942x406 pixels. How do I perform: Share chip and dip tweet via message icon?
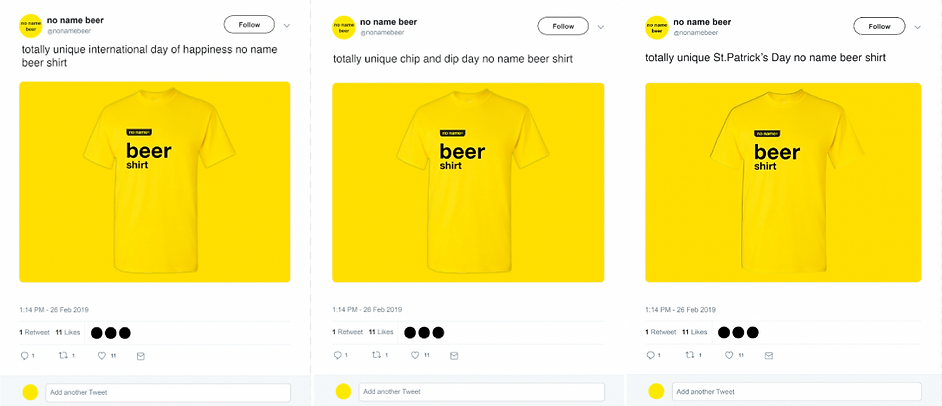coord(454,356)
